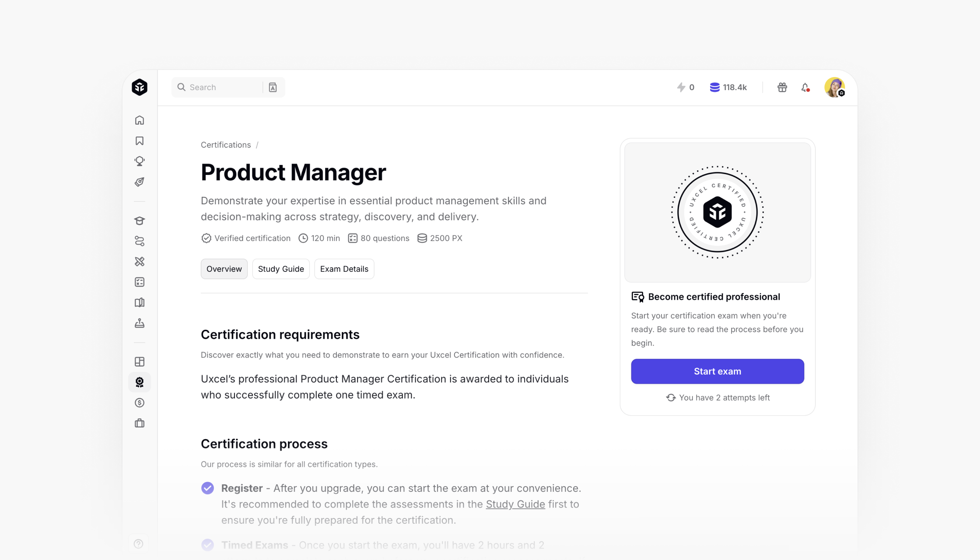Click the Timed Exams step checkmark
This screenshot has width=980, height=560.
(208, 545)
